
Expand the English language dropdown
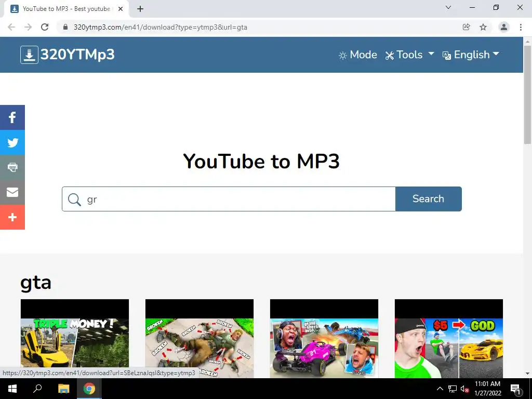(471, 55)
